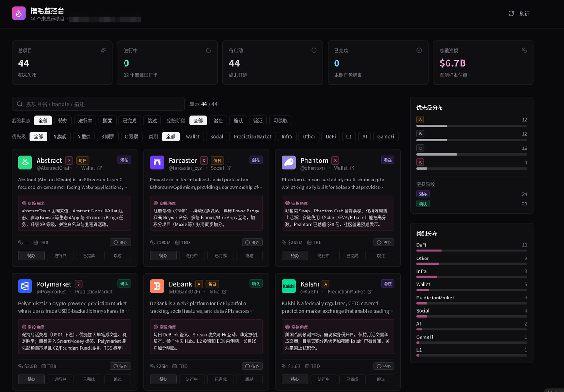Mark Abstract as 进行中
The height and width of the screenshot is (392, 564).
click(60, 256)
